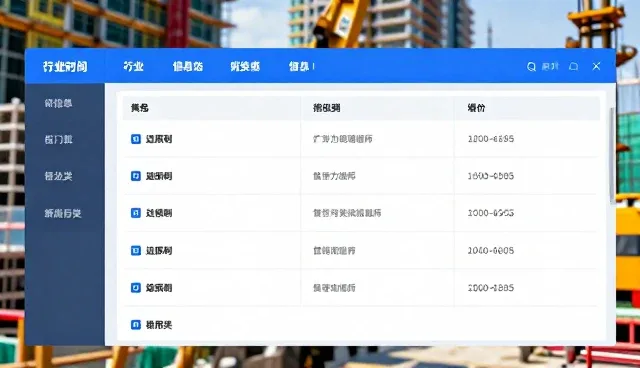Image resolution: width=640 pixels, height=368 pixels.
Task: Close the panel with the X icon
Action: [596, 66]
